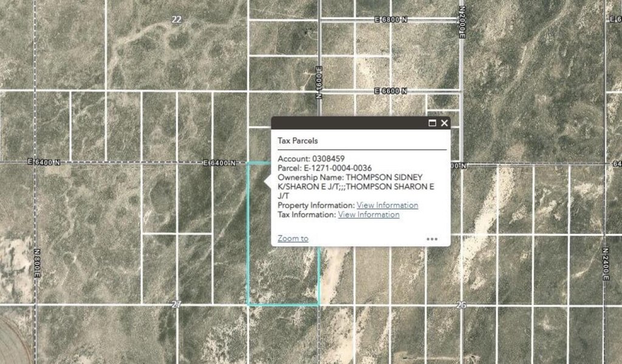Select the cyan highlighted parcel on map
Image resolution: width=622 pixels, height=364 pixels.
pyautogui.click(x=283, y=277)
